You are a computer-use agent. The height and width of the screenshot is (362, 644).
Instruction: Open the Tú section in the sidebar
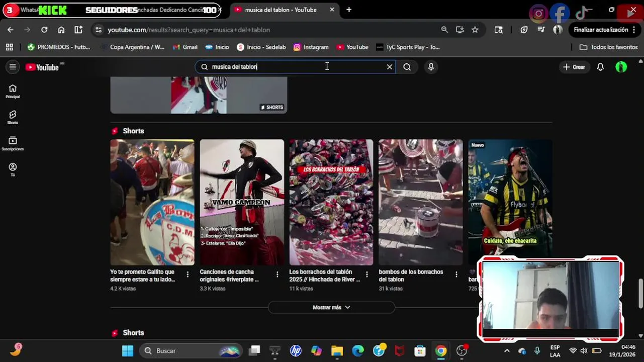pos(13,169)
